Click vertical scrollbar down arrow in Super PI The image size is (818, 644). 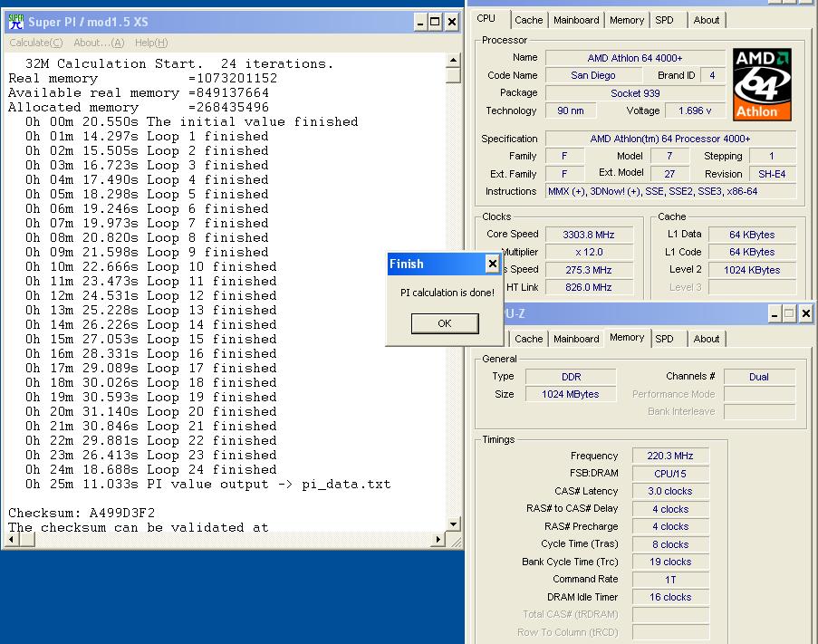tap(453, 524)
